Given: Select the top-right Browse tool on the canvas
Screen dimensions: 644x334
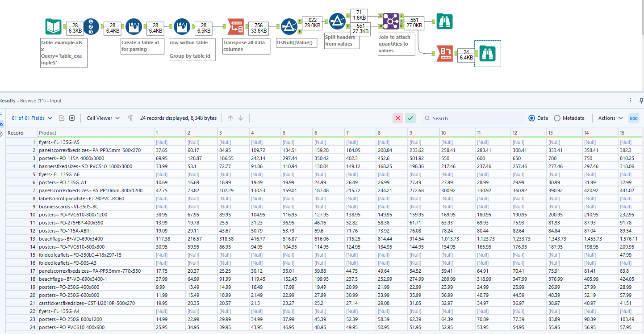Looking at the screenshot, I should 444,21.
